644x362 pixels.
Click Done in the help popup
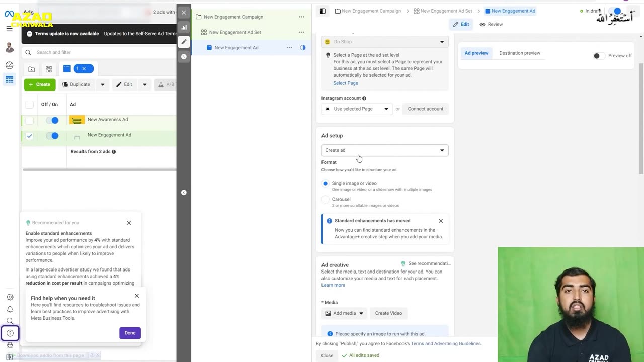pos(130,333)
